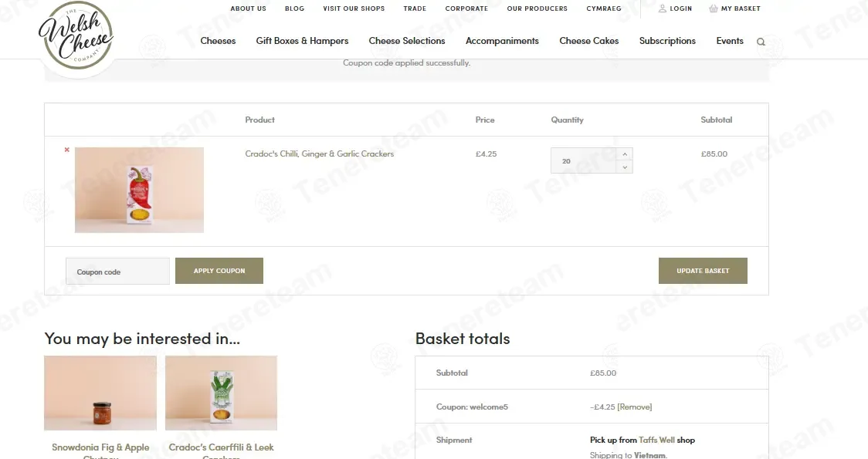Go to Visit Our Shops

(x=354, y=8)
